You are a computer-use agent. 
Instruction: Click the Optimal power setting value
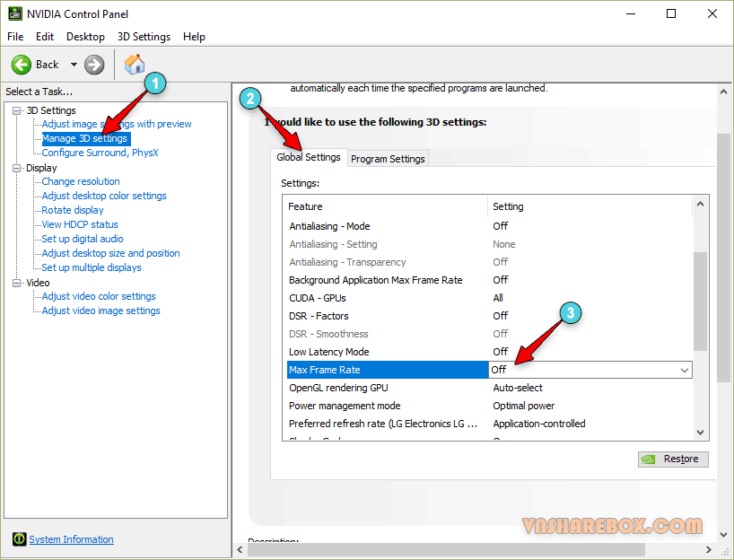tap(523, 406)
